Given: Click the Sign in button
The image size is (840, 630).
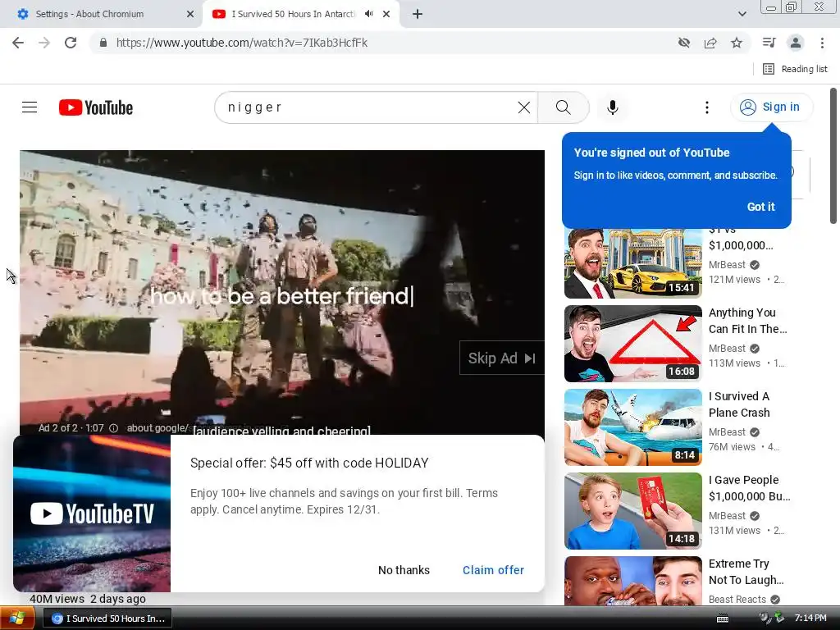Looking at the screenshot, I should point(771,107).
